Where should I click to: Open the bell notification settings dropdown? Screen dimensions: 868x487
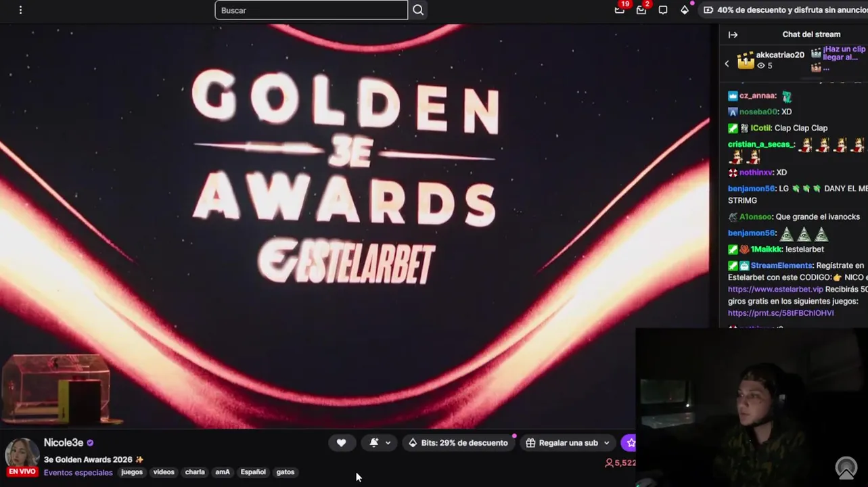(380, 443)
